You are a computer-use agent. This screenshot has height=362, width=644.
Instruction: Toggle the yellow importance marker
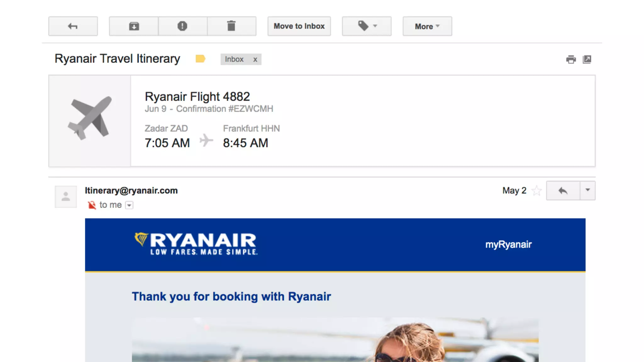pos(200,59)
